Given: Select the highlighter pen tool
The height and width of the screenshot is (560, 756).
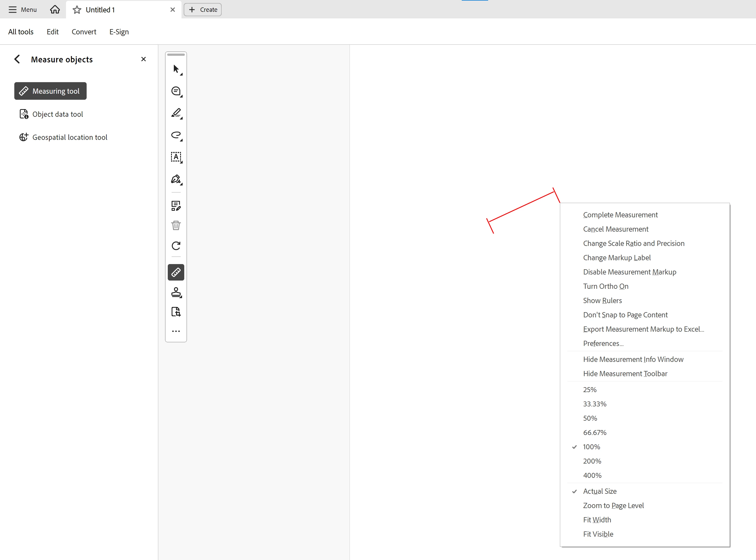Looking at the screenshot, I should [x=176, y=113].
